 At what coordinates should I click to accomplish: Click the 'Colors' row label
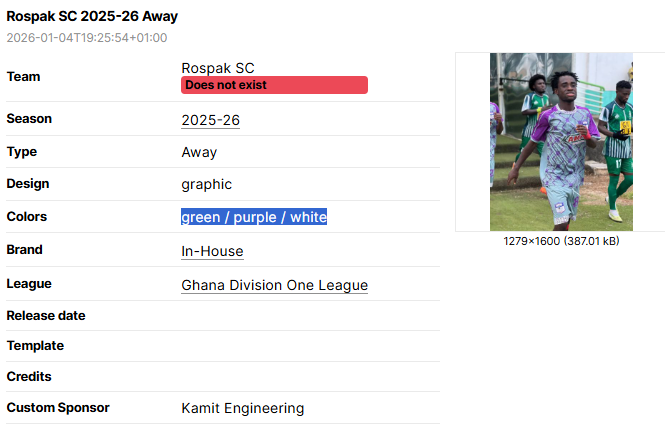click(x=27, y=217)
